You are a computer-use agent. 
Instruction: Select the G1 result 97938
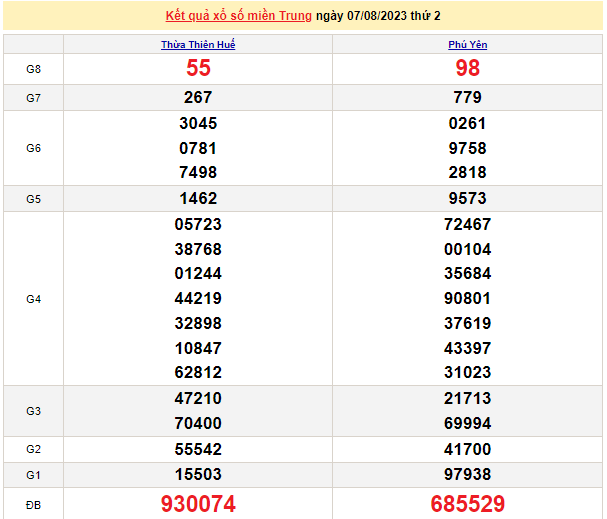point(467,474)
